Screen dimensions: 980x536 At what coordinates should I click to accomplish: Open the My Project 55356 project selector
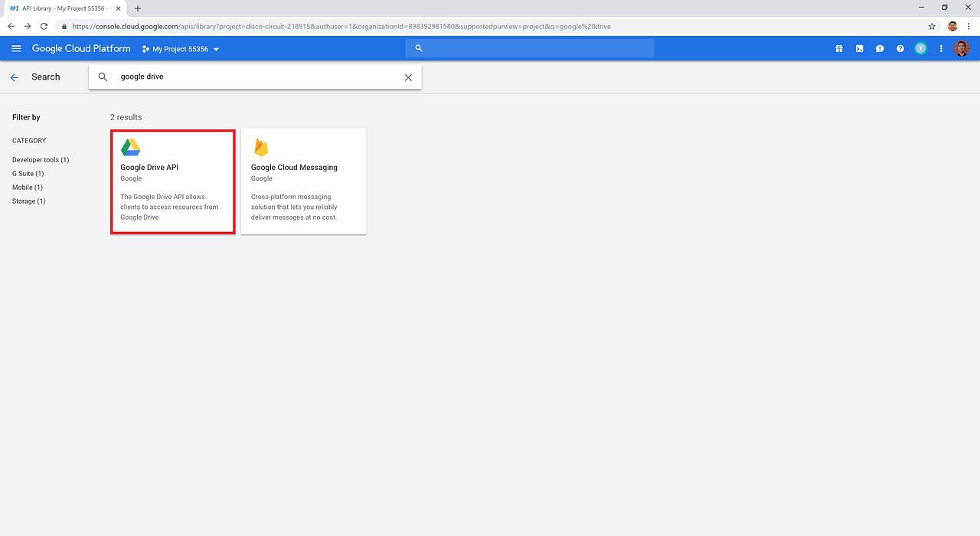(180, 48)
